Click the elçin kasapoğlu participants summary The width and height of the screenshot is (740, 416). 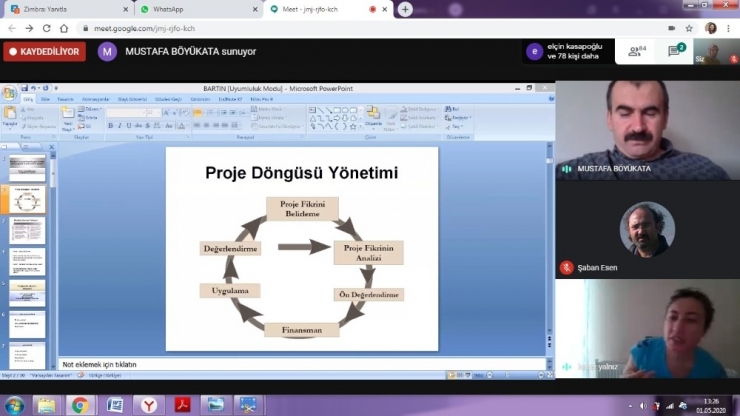(567, 51)
